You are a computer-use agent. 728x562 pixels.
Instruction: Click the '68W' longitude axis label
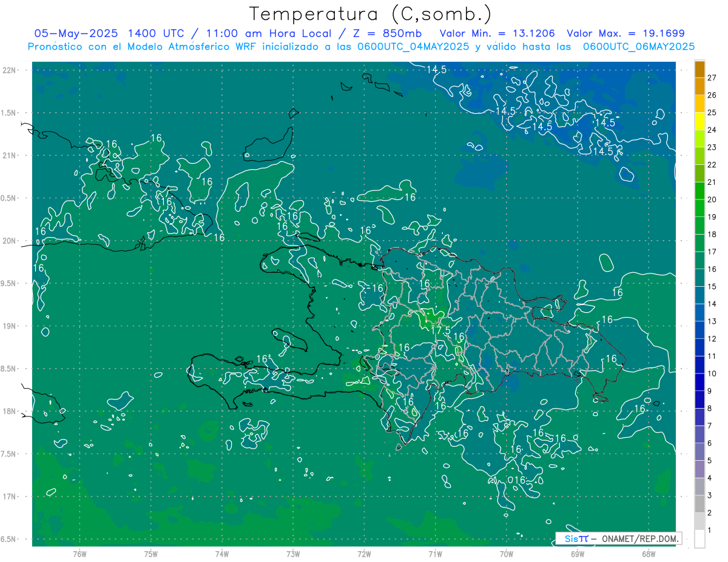(x=648, y=555)
